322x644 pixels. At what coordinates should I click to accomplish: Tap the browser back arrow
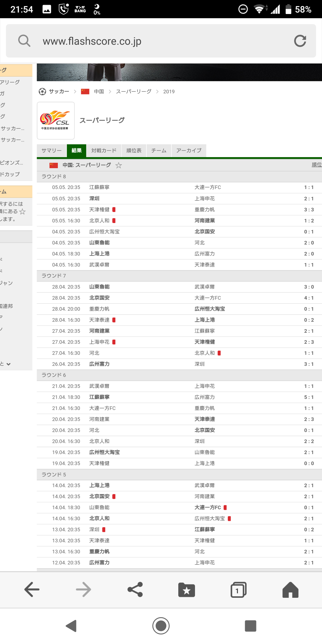click(x=32, y=589)
